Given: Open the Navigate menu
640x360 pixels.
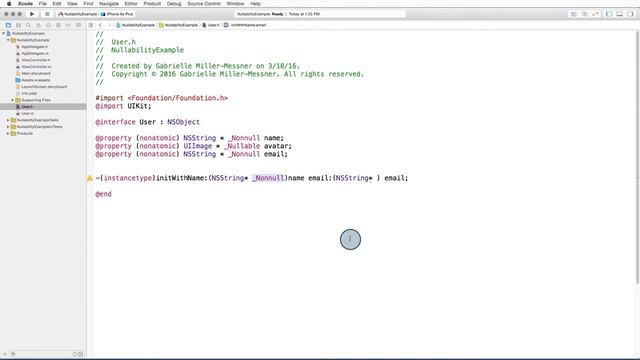Looking at the screenshot, I should pyautogui.click(x=109, y=4).
